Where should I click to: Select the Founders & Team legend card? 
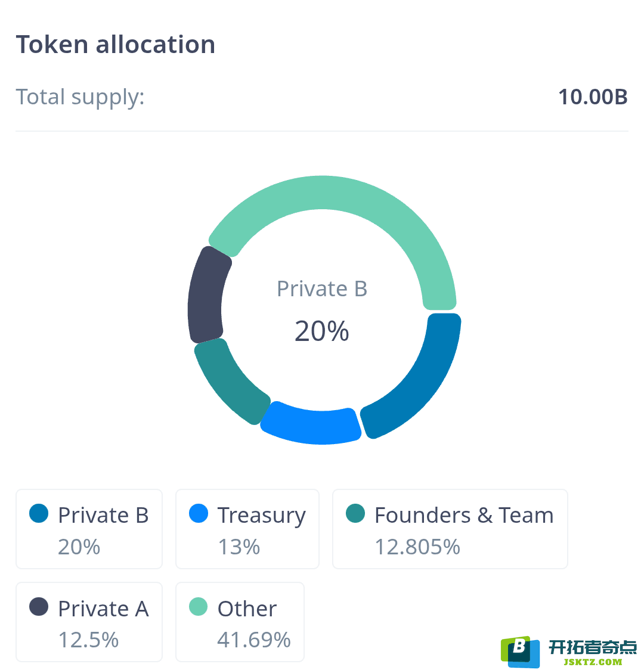(x=450, y=529)
